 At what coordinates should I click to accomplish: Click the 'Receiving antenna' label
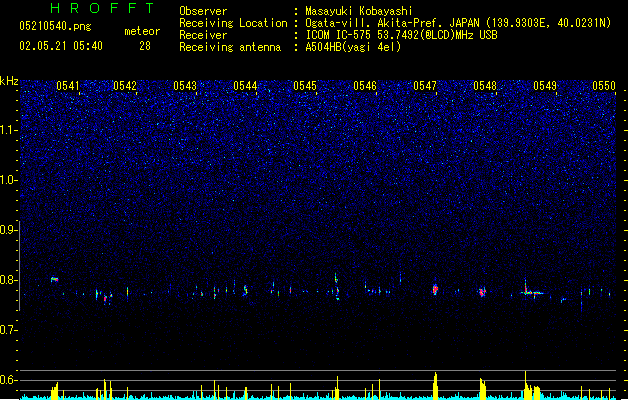[x=230, y=47]
